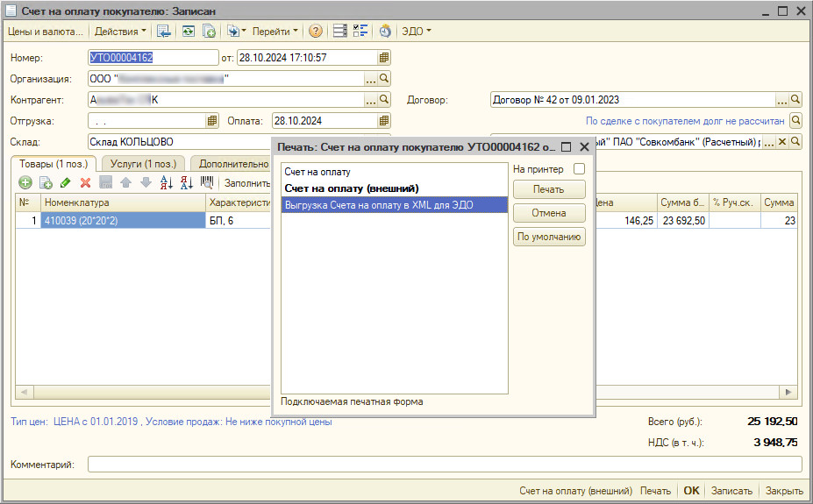Open bank account record via magnifier
The height and width of the screenshot is (504, 813).
tap(795, 141)
